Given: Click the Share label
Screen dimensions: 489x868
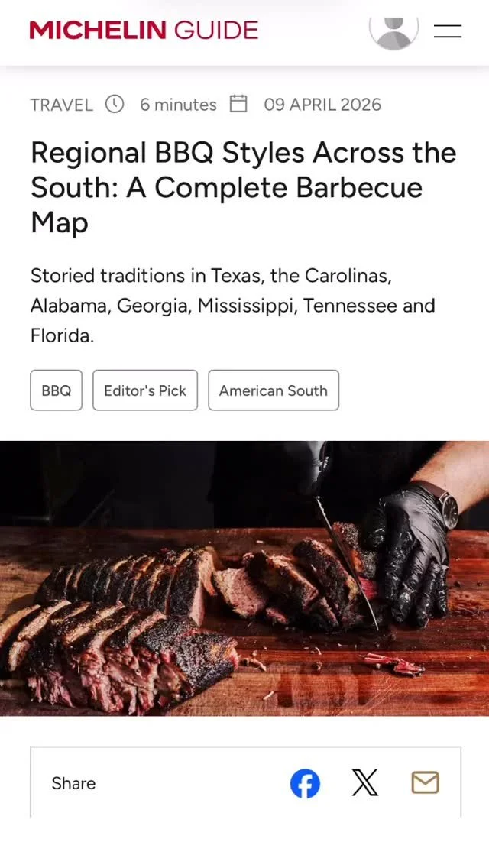Looking at the screenshot, I should click(73, 783).
